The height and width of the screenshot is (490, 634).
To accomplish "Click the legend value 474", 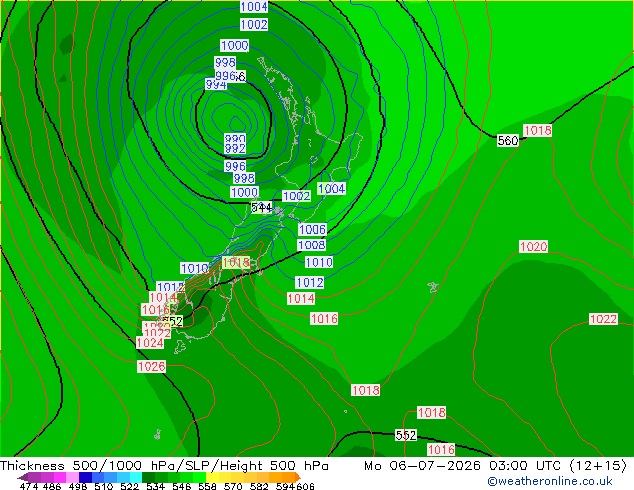I will (x=29, y=486).
